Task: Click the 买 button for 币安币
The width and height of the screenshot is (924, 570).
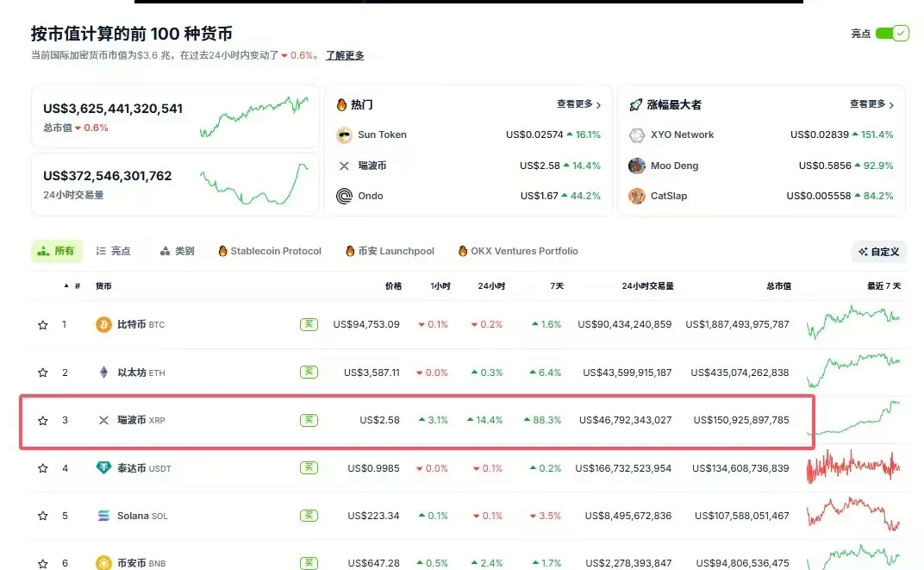Action: tap(309, 563)
